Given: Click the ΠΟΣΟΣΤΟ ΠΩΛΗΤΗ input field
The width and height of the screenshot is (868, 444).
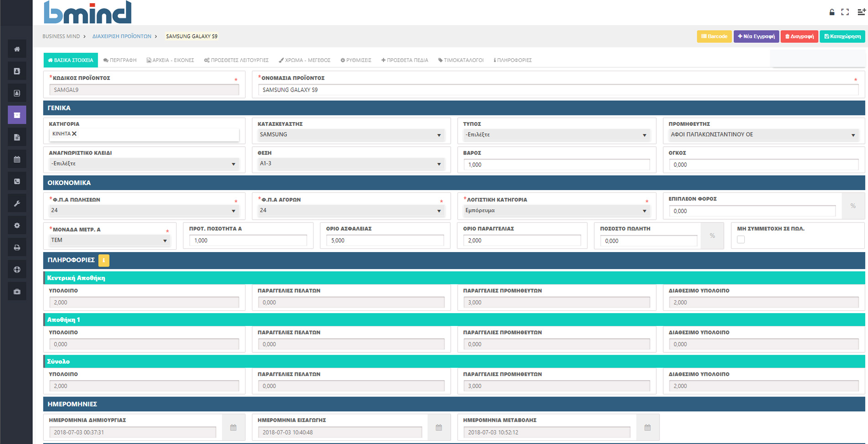Looking at the screenshot, I should point(648,241).
